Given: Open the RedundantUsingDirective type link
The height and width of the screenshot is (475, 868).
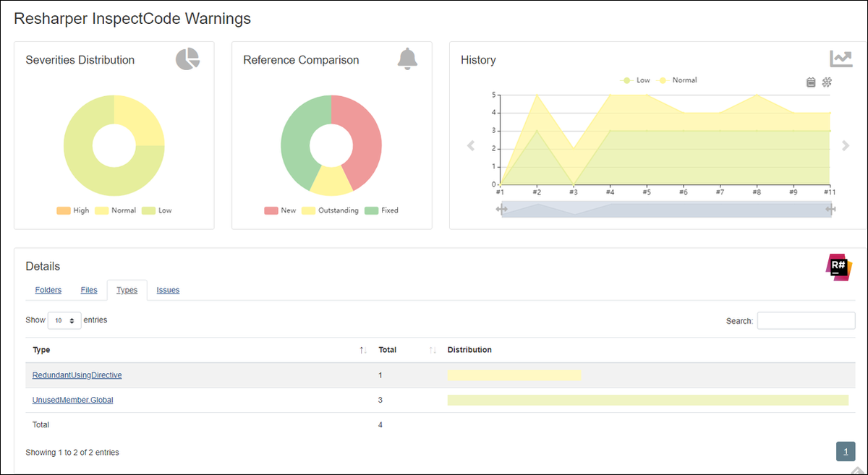Looking at the screenshot, I should coord(77,375).
